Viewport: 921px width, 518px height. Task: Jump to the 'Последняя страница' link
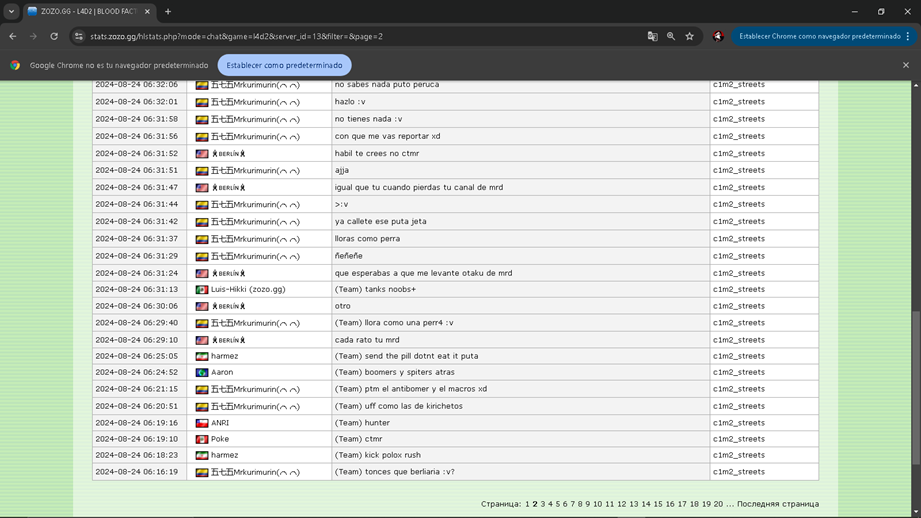(777, 504)
